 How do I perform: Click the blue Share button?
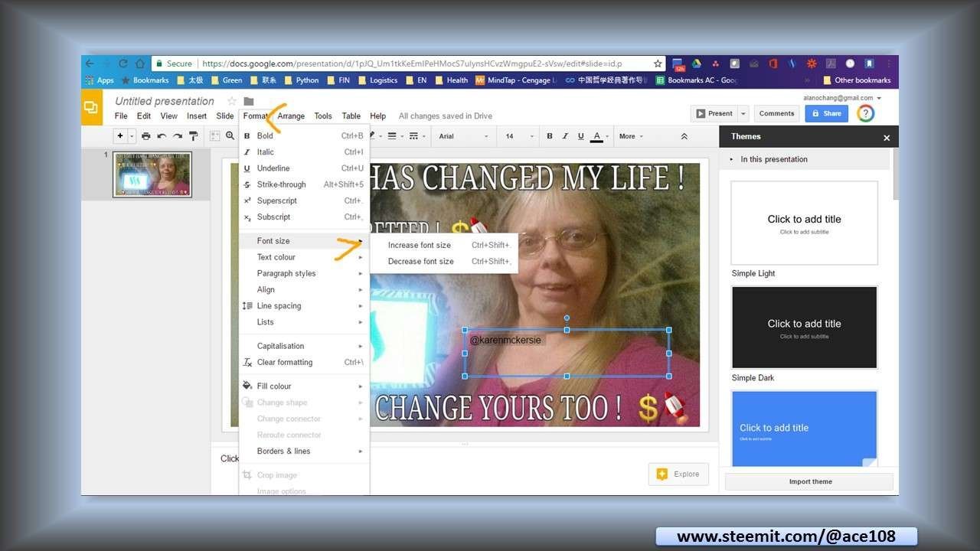826,113
